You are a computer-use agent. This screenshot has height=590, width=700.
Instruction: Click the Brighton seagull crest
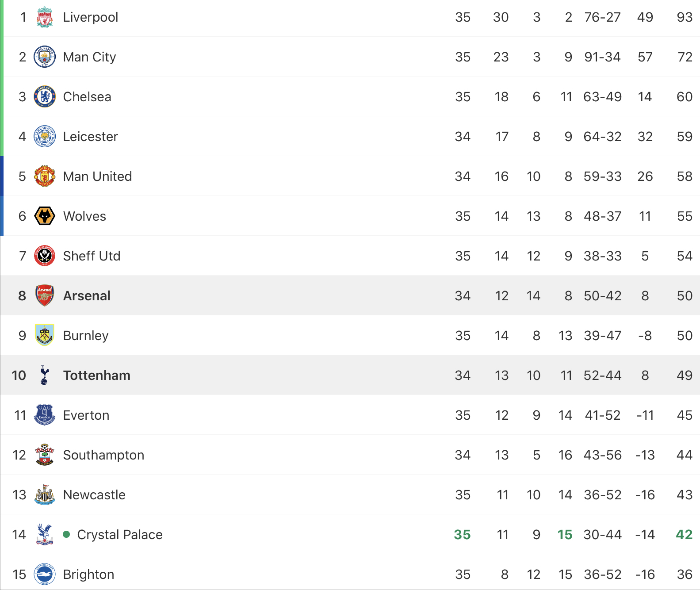[45, 575]
